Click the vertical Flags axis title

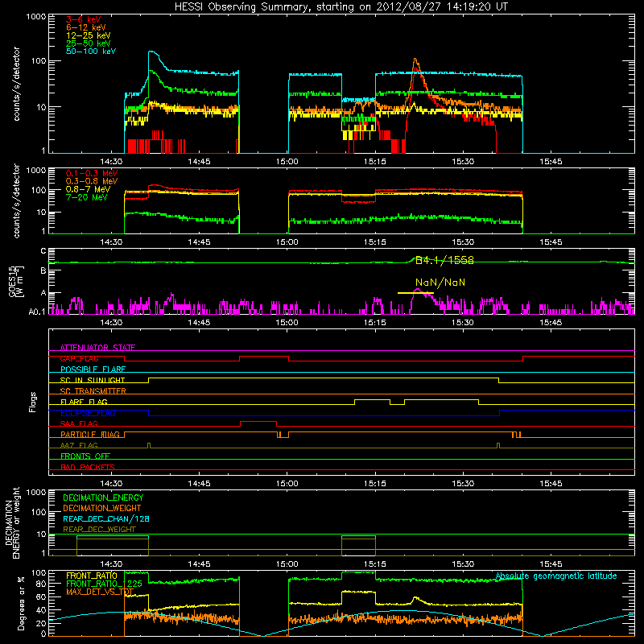33,402
